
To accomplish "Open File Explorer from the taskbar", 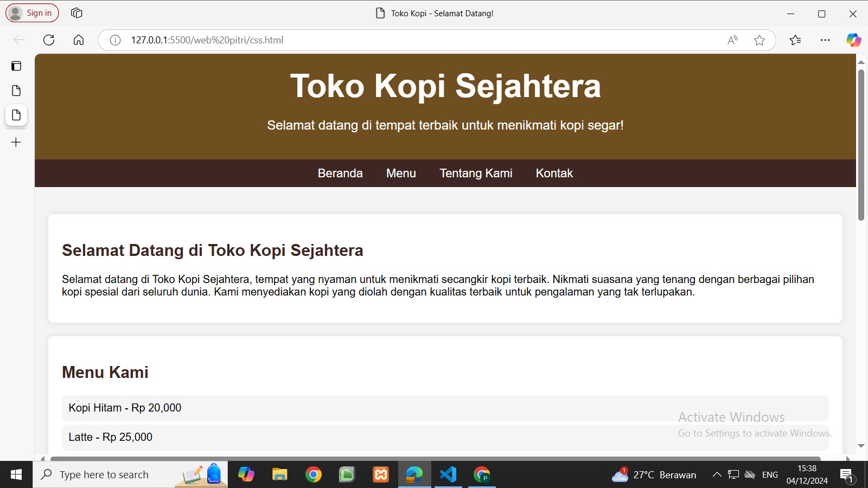I will [279, 474].
